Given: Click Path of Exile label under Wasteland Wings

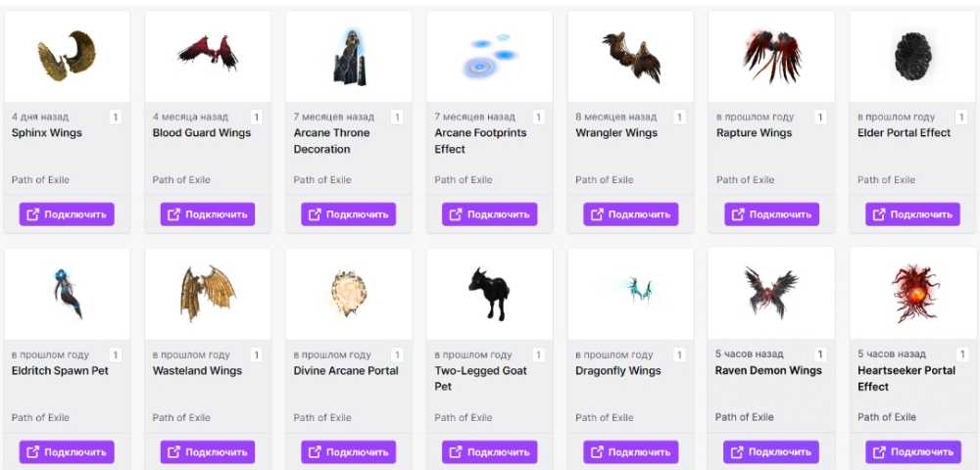Looking at the screenshot, I should [x=181, y=418].
